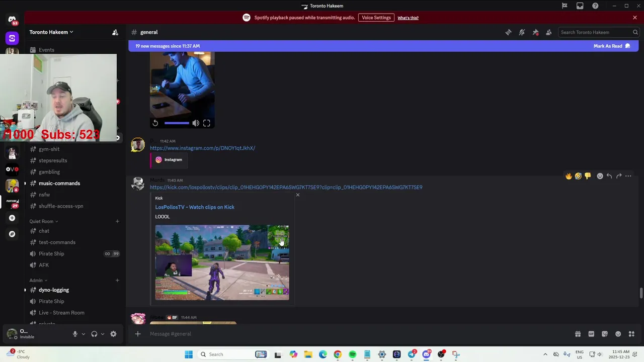Viewport: 644px width, 362px height.
Task: Open Spotify from the Windows taskbar
Action: pyautogui.click(x=352, y=354)
